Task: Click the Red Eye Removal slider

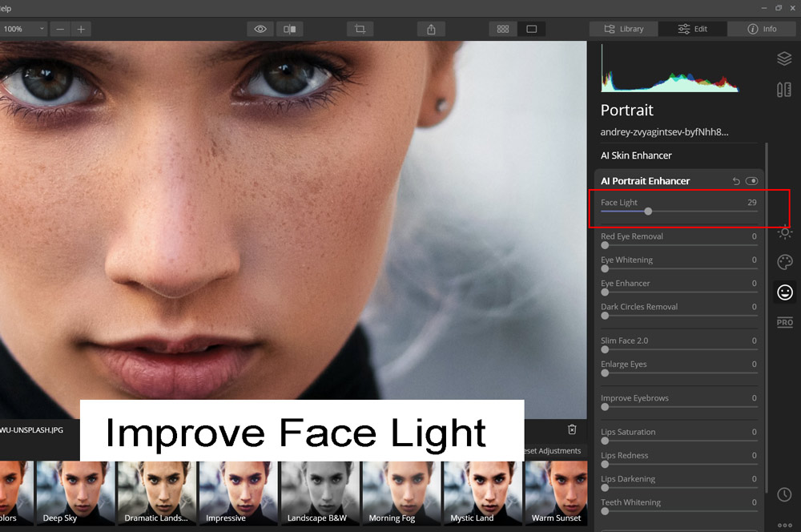Action: pos(679,245)
